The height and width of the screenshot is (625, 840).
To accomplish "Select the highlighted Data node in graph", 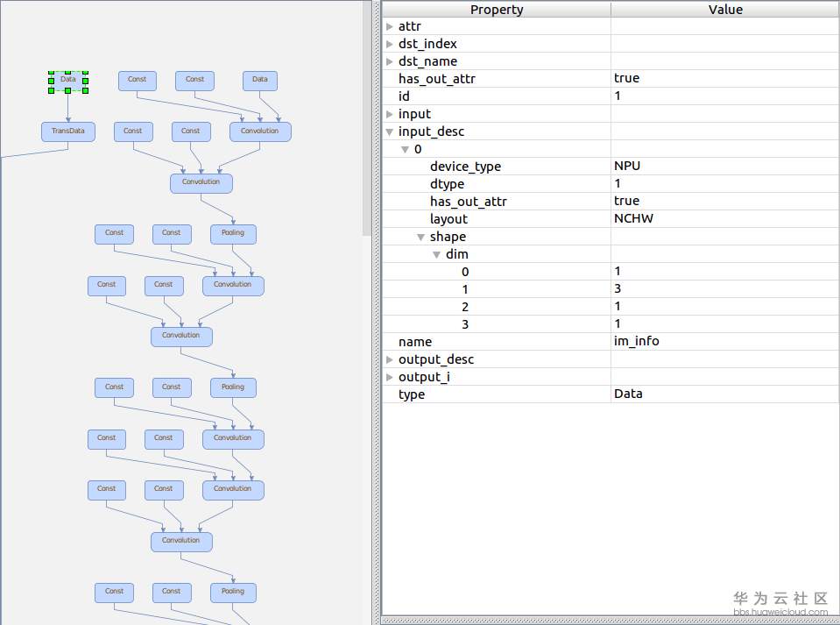I will coord(68,81).
